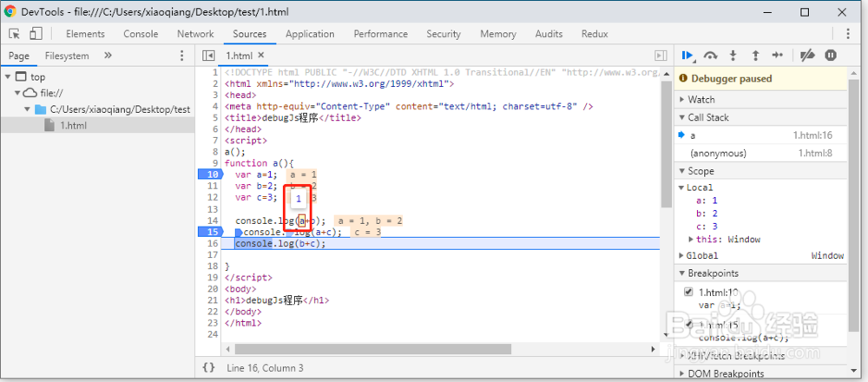Activate the inspect element picker icon
868x382 pixels.
15,34
